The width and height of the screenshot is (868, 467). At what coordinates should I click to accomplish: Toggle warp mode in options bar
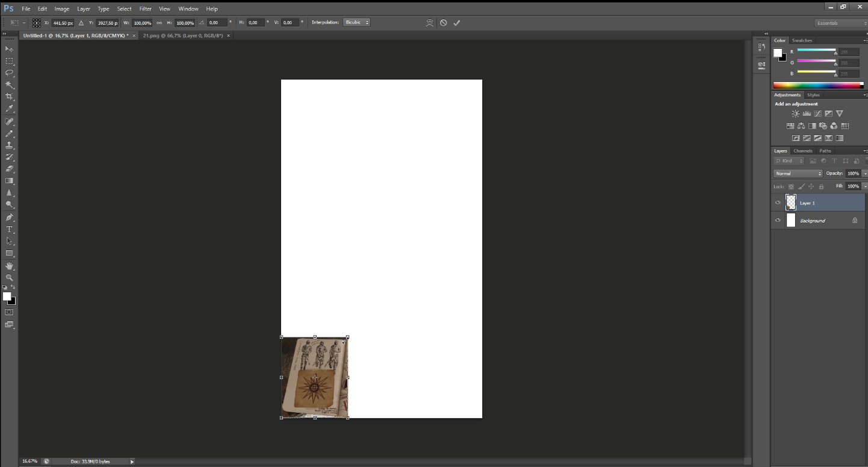(430, 22)
